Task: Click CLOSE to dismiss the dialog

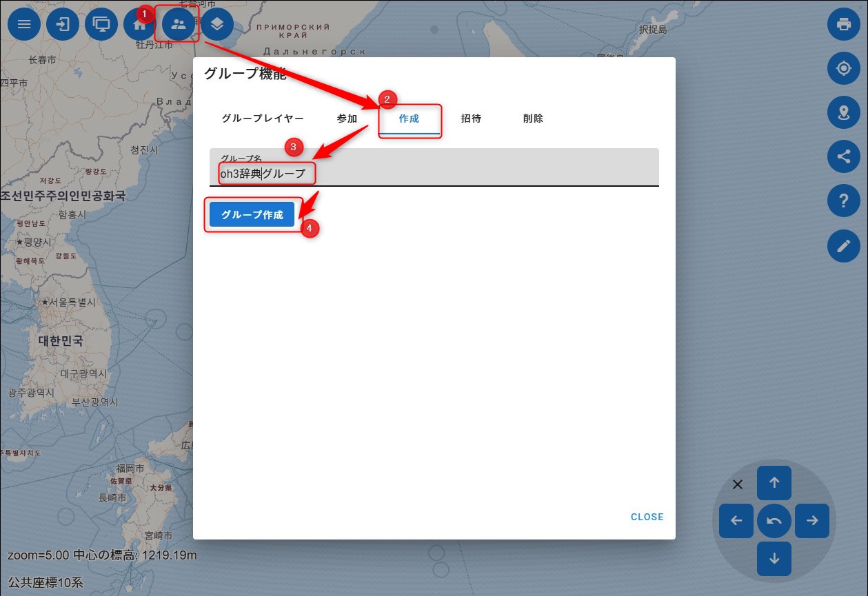Action: point(647,517)
